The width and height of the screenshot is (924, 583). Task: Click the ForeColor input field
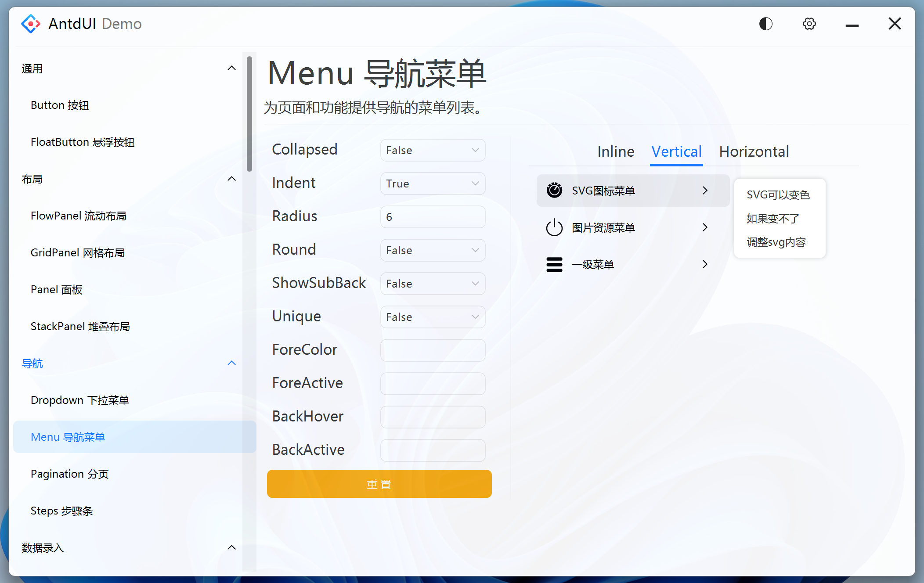(x=433, y=350)
